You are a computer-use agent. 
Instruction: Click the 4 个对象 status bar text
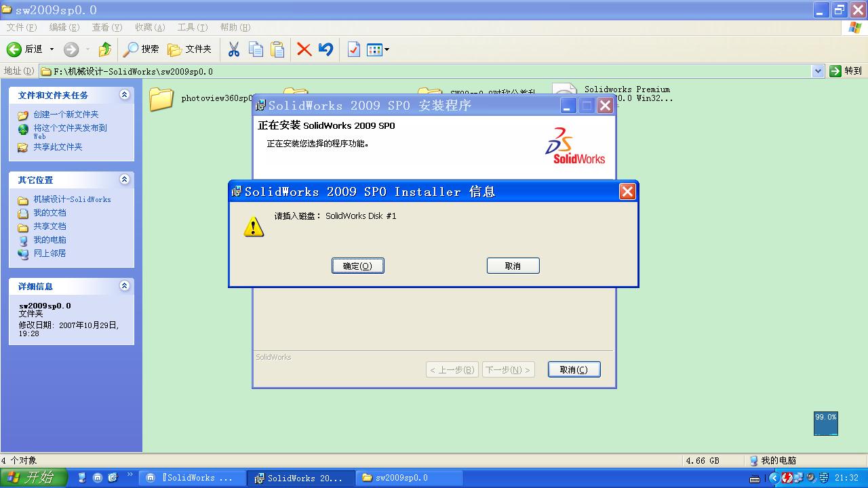(19, 461)
